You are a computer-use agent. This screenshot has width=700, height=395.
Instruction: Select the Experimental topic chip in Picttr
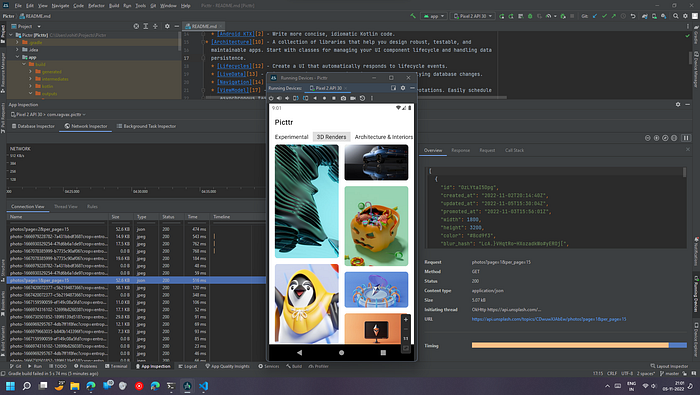tap(291, 137)
